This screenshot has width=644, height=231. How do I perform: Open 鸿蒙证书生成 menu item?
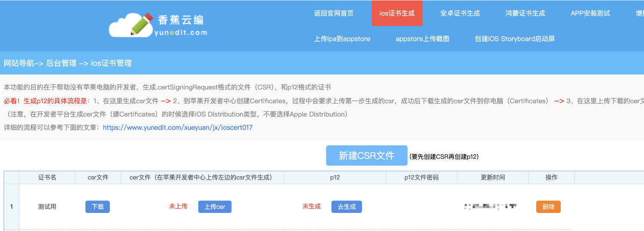pyautogui.click(x=525, y=13)
